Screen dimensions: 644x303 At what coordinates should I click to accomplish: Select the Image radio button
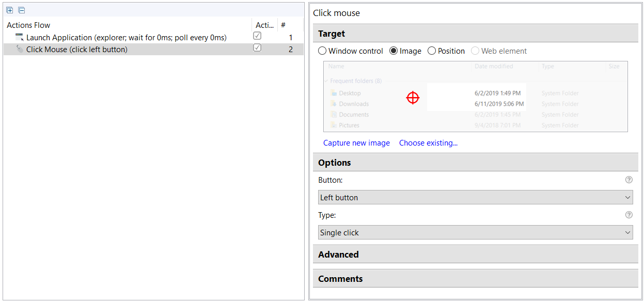(394, 51)
